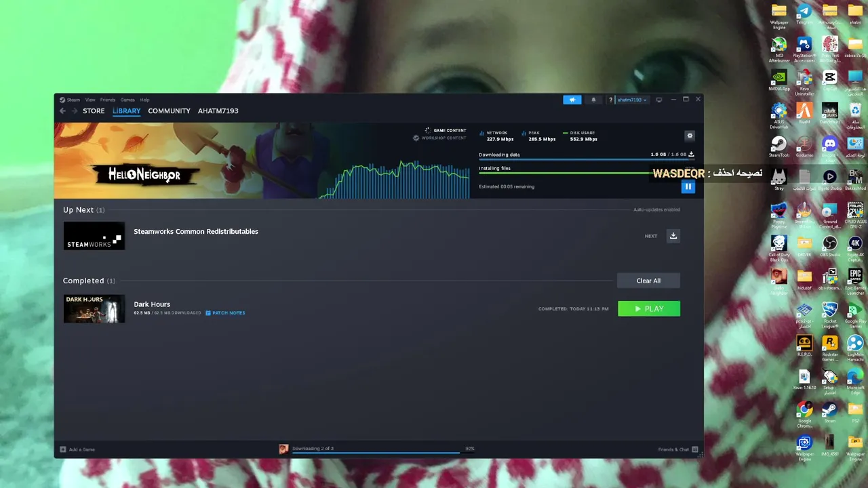Open download settings gear icon
The image size is (868, 488).
[690, 136]
